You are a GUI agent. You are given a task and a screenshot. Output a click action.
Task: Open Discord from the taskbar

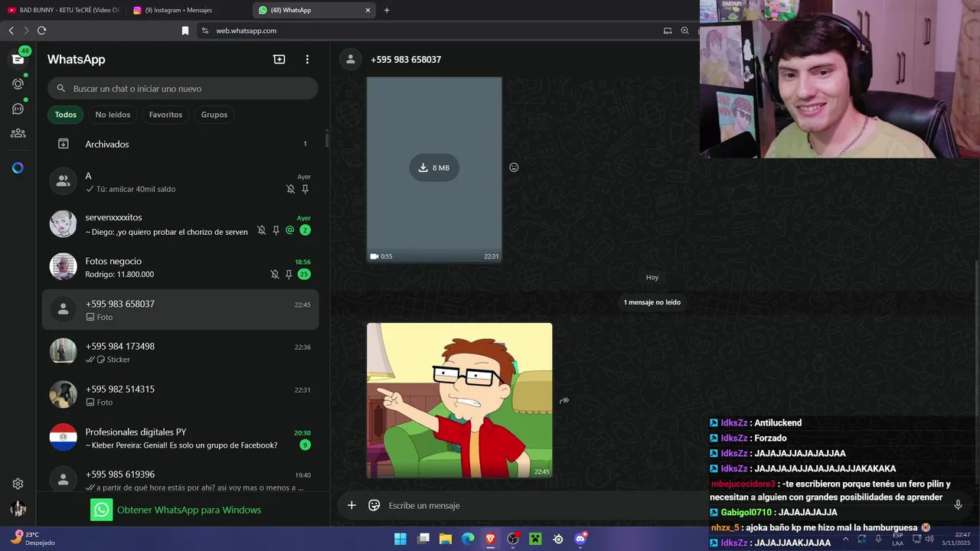coord(581,539)
